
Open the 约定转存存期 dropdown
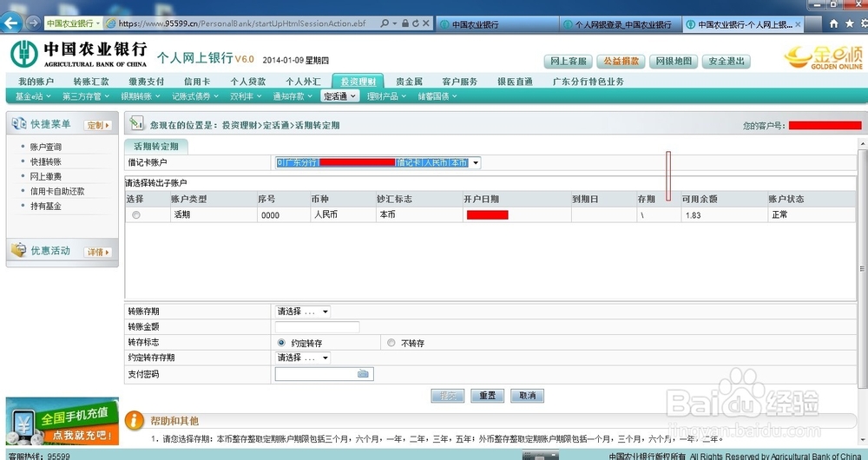click(x=325, y=358)
